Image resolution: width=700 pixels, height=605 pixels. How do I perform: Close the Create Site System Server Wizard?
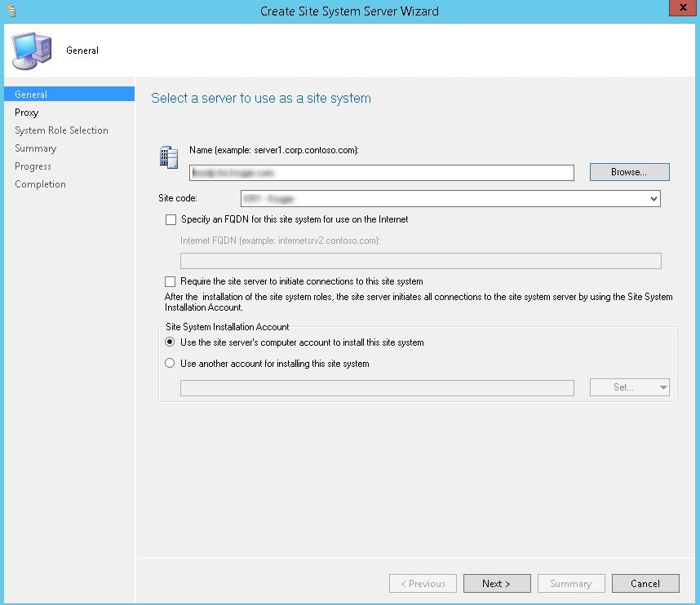point(683,8)
